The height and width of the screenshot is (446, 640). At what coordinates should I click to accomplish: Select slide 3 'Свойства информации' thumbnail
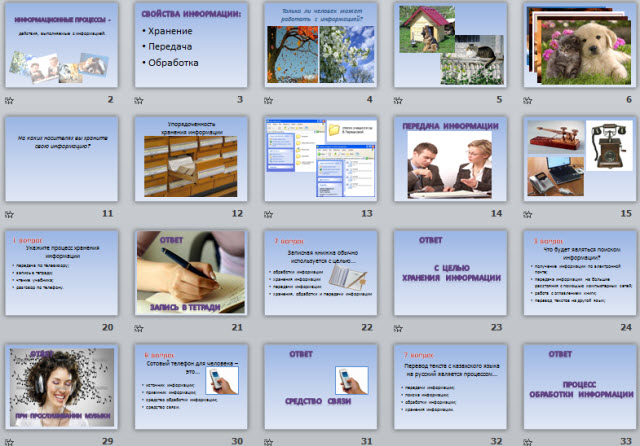coord(191,46)
